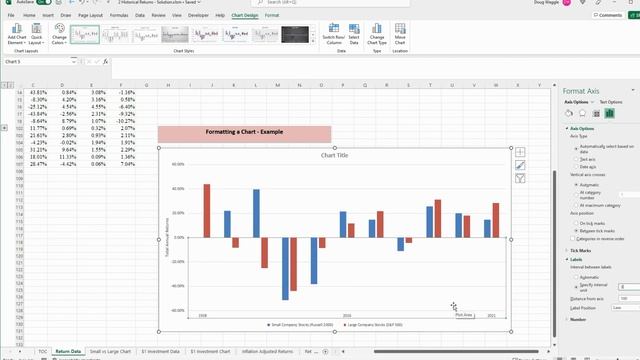640x360 pixels.
Task: Click outline level 2 button
Action: tap(11, 85)
